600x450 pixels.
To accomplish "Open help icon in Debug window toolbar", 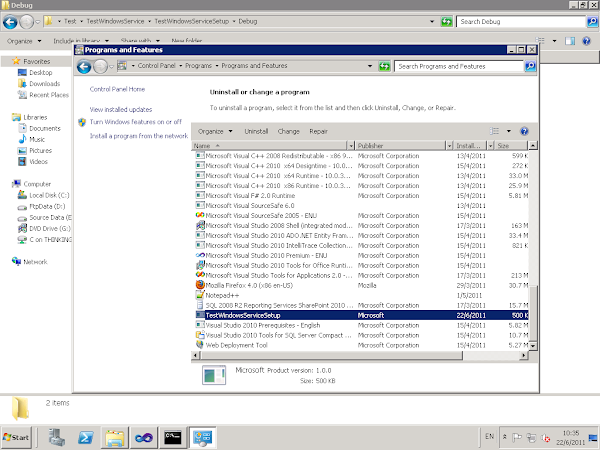I will 586,41.
